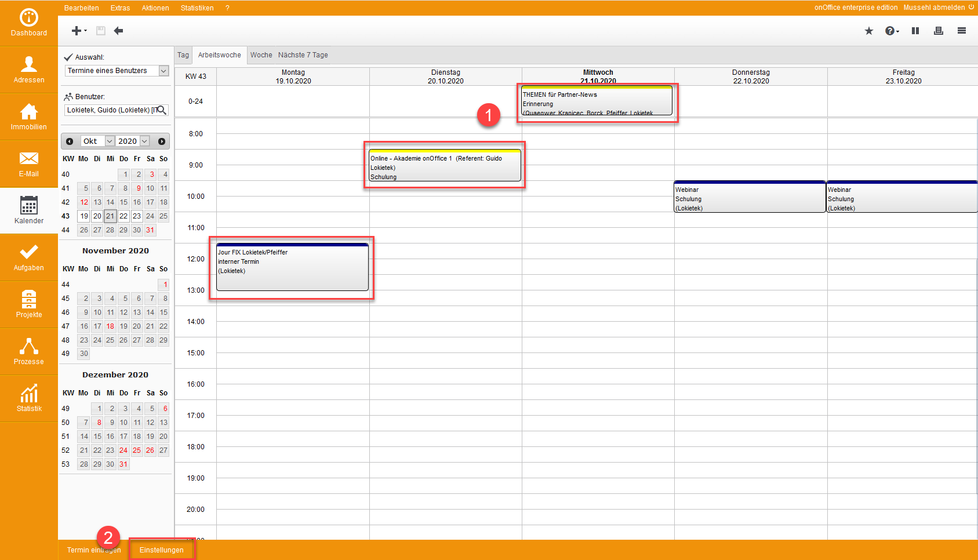Open the E-Mail module
The width and height of the screenshot is (978, 560).
(28, 163)
